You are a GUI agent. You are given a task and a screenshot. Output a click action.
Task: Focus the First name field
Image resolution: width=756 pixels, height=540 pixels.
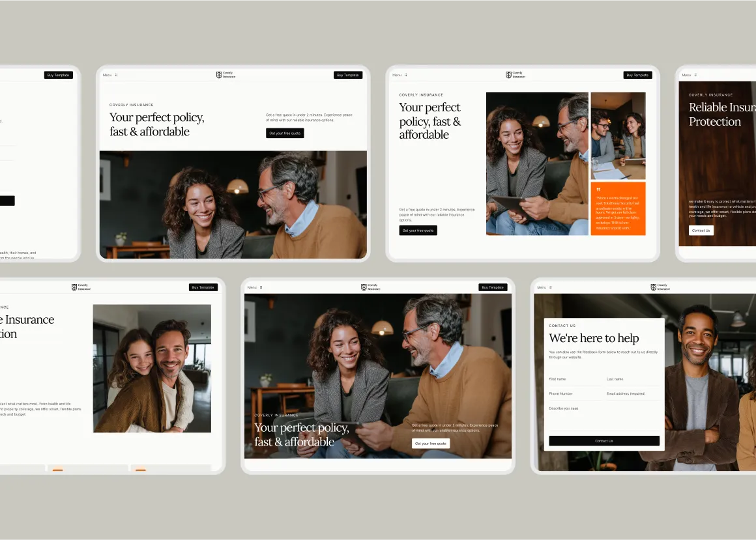pyautogui.click(x=575, y=380)
